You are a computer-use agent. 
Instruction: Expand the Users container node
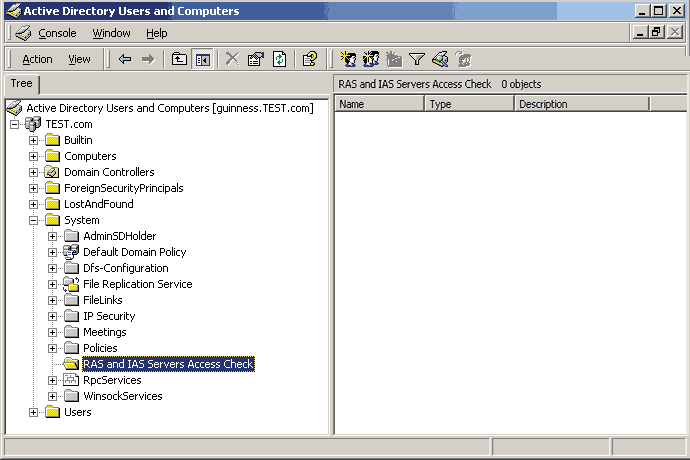pos(34,412)
